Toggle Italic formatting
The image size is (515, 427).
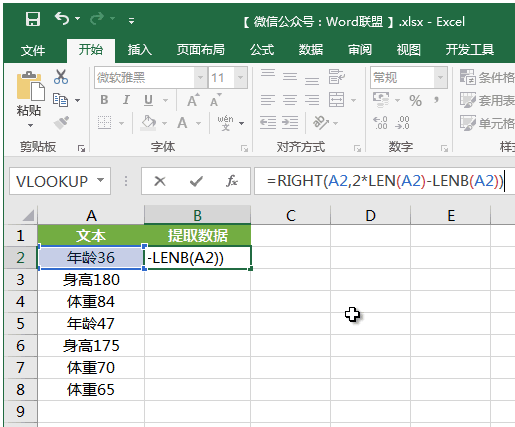pos(126,100)
